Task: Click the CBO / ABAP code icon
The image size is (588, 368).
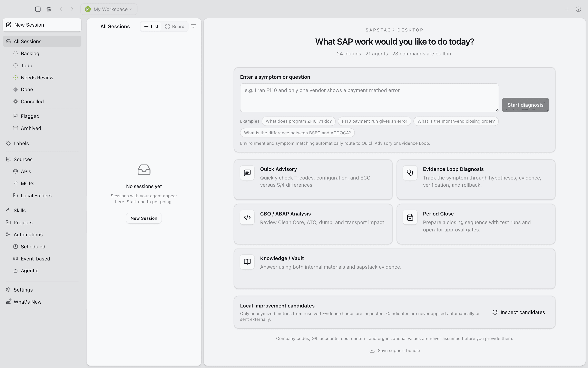Action: click(247, 217)
